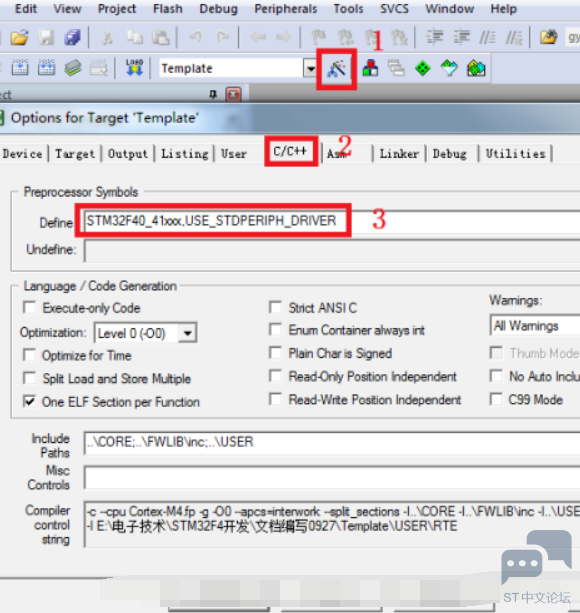The height and width of the screenshot is (613, 580).
Task: Switch to the C/C++ tab
Action: click(290, 152)
